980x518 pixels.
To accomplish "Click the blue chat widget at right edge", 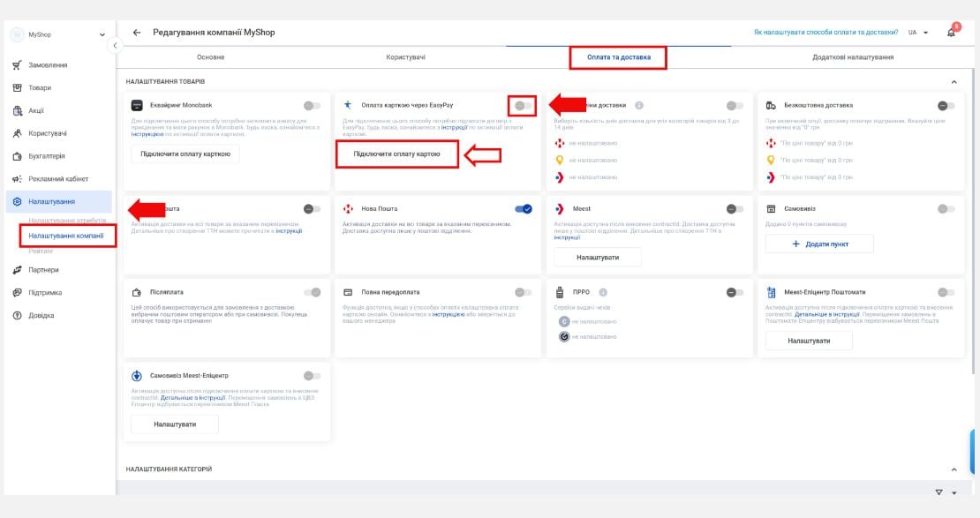I will pos(974,452).
